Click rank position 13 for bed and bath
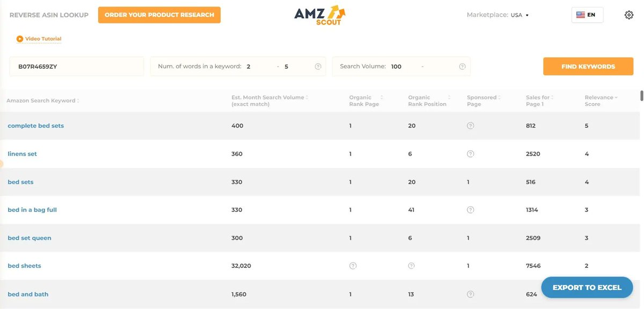644x309 pixels. point(411,294)
